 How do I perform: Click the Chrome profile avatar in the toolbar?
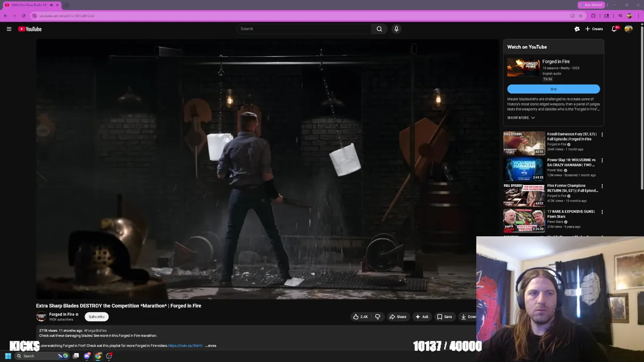pyautogui.click(x=629, y=16)
